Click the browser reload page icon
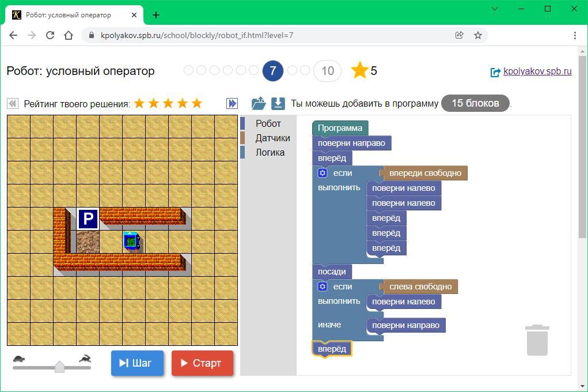The height and width of the screenshot is (392, 588). point(50,35)
